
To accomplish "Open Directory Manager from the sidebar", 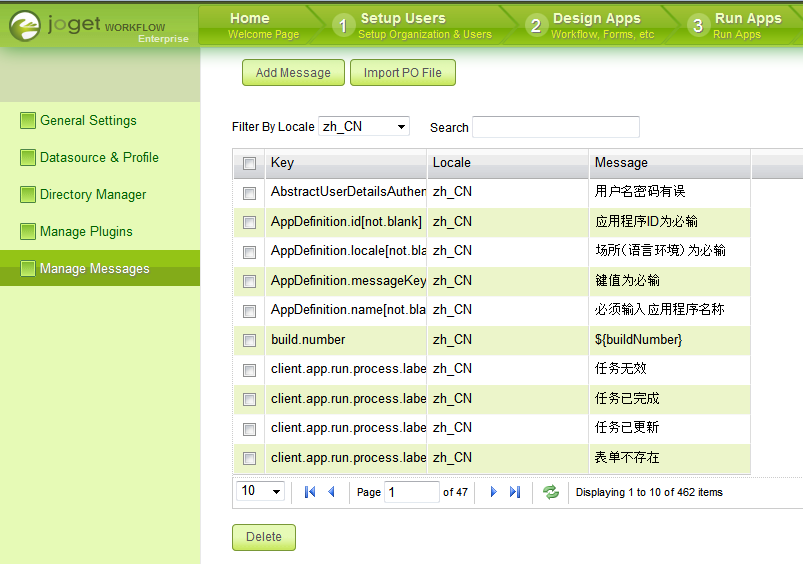I will pyautogui.click(x=92, y=195).
